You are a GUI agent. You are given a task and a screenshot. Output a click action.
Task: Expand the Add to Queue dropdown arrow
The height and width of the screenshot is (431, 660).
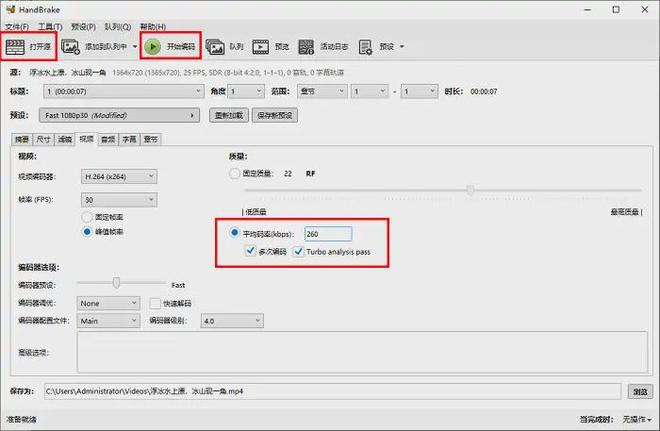(x=135, y=46)
